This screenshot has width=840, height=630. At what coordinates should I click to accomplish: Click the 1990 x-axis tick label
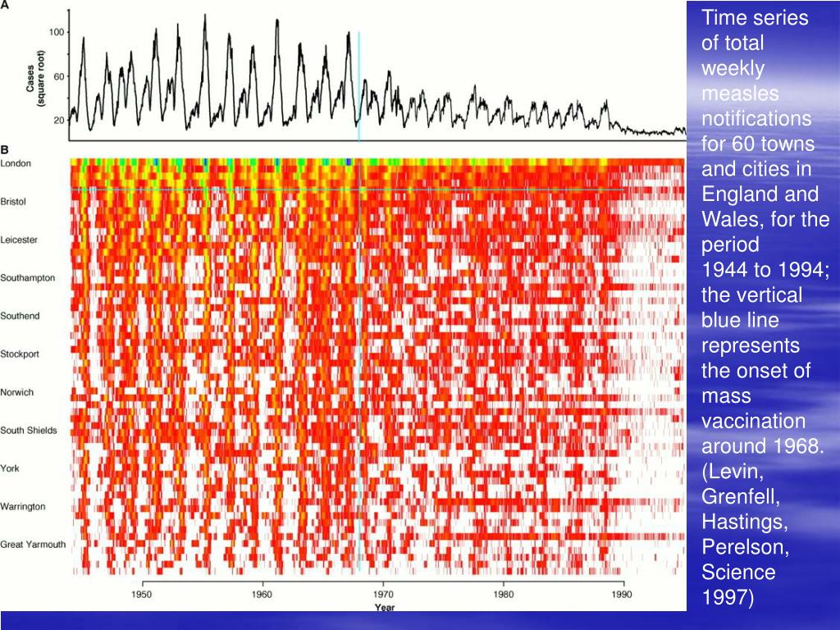tap(622, 594)
